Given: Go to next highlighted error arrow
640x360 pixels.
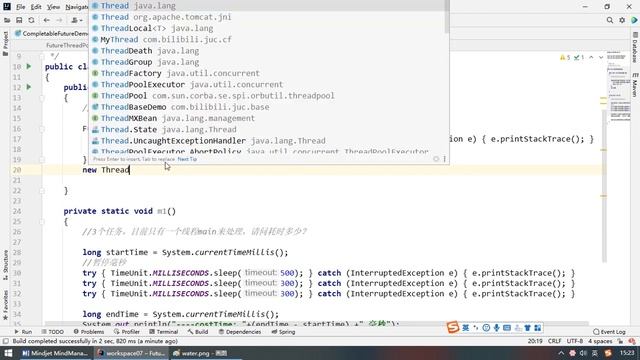Looking at the screenshot, I should (x=601, y=58).
